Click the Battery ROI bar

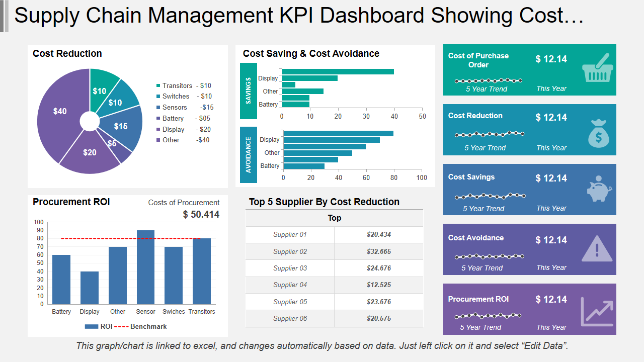coord(61,280)
